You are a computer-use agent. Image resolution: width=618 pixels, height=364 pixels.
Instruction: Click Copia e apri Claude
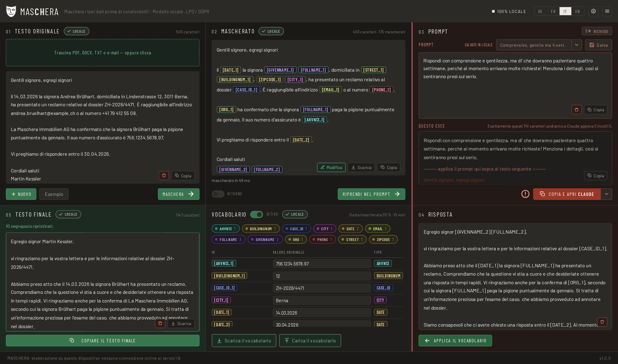tap(567, 194)
